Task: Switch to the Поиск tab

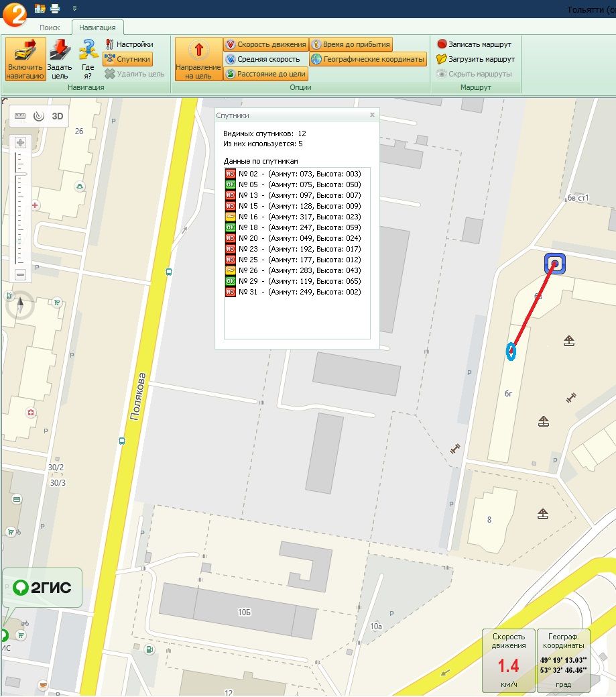Action: click(50, 28)
